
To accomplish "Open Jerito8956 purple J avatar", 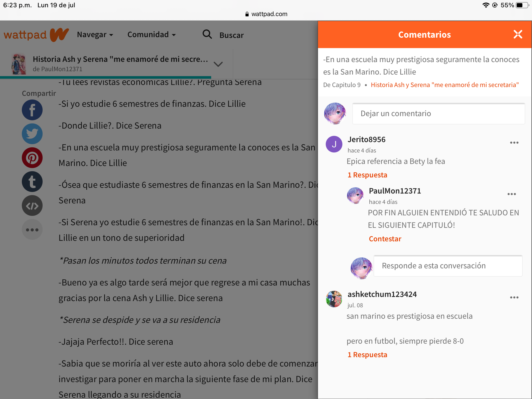I will pyautogui.click(x=334, y=144).
